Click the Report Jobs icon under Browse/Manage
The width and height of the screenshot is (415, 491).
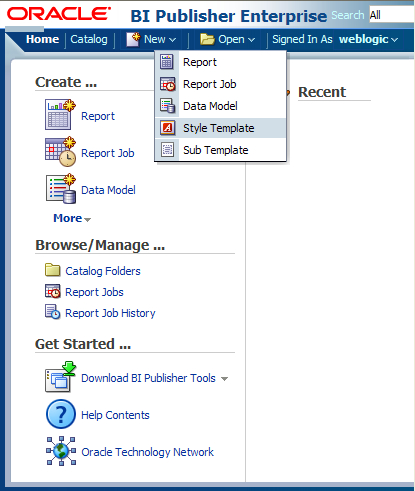click(x=53, y=291)
